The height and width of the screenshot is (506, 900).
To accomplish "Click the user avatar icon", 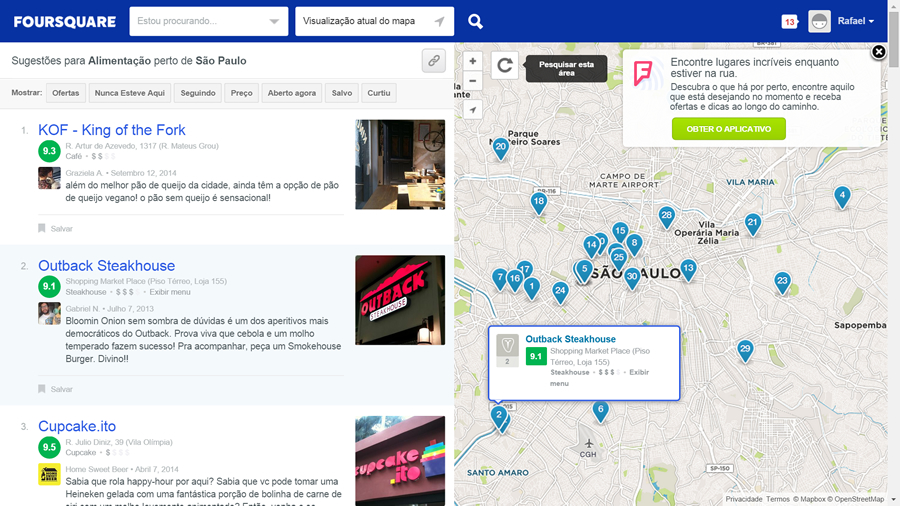I will pos(819,21).
